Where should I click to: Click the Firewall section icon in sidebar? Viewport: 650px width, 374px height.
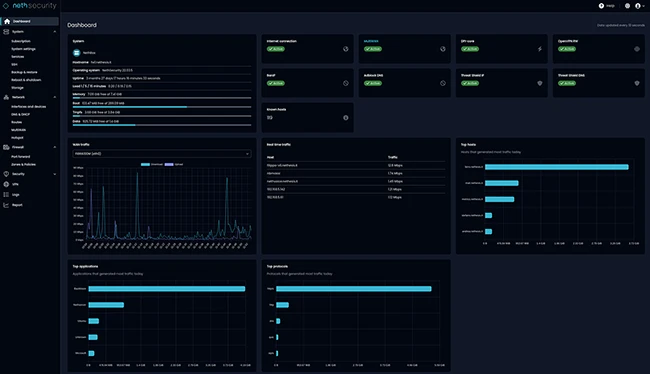6,147
